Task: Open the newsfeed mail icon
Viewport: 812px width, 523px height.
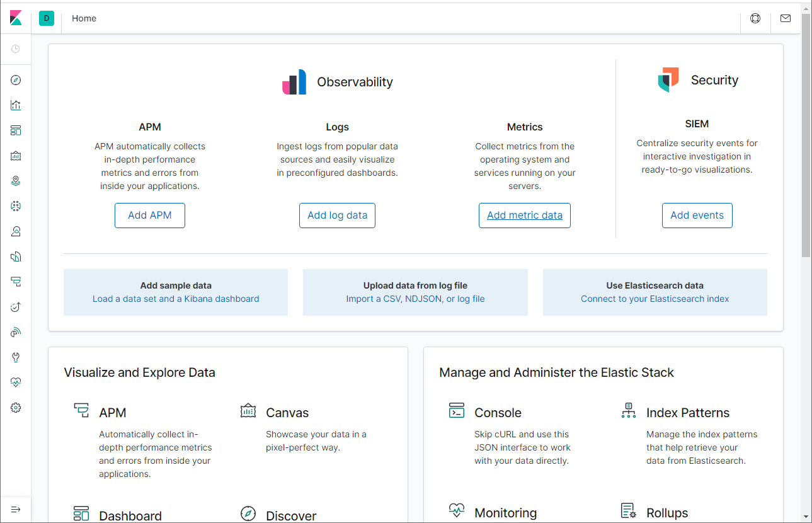Action: (786, 18)
